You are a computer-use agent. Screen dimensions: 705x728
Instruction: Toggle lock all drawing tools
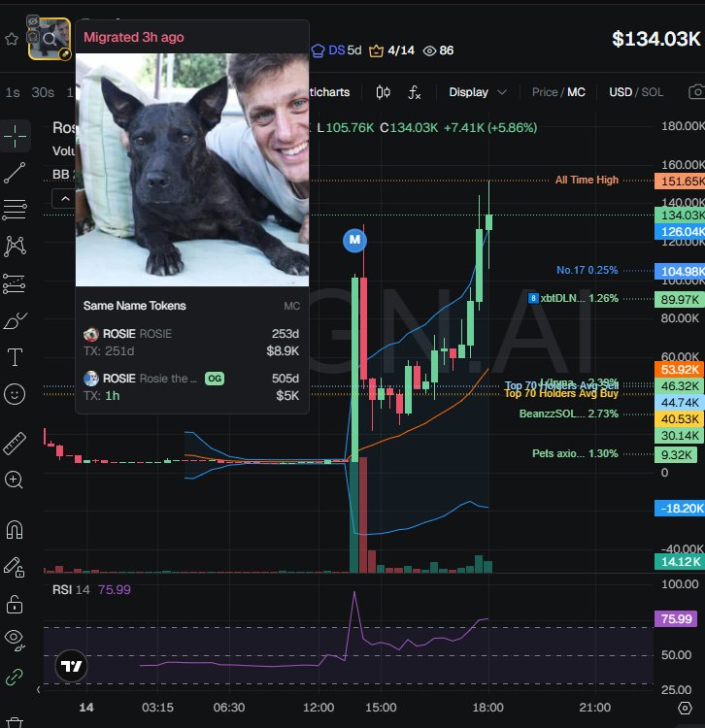(x=15, y=605)
